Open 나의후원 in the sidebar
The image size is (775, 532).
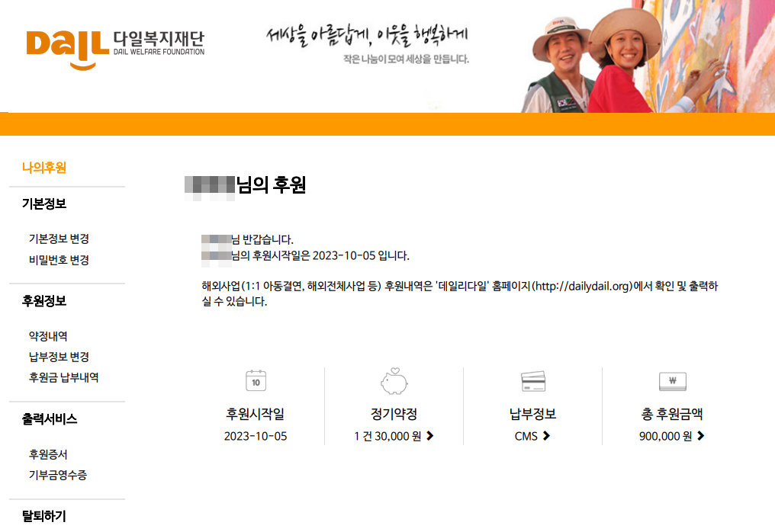coord(43,168)
